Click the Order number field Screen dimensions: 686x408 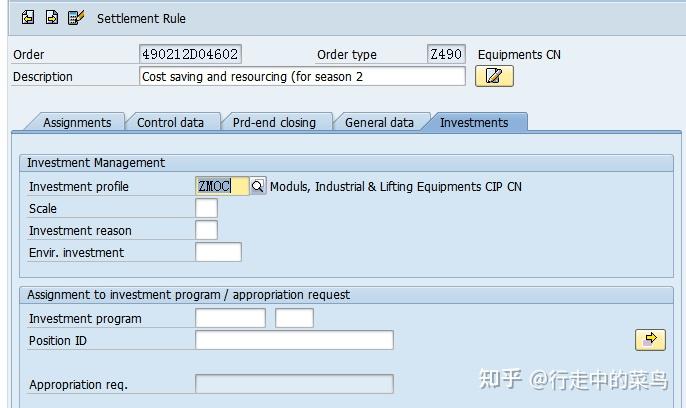[x=190, y=54]
